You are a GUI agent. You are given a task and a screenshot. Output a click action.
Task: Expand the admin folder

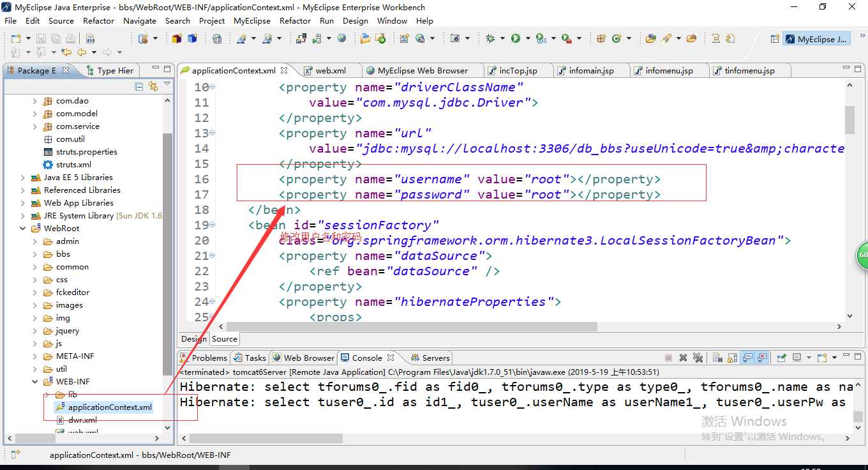coord(35,241)
